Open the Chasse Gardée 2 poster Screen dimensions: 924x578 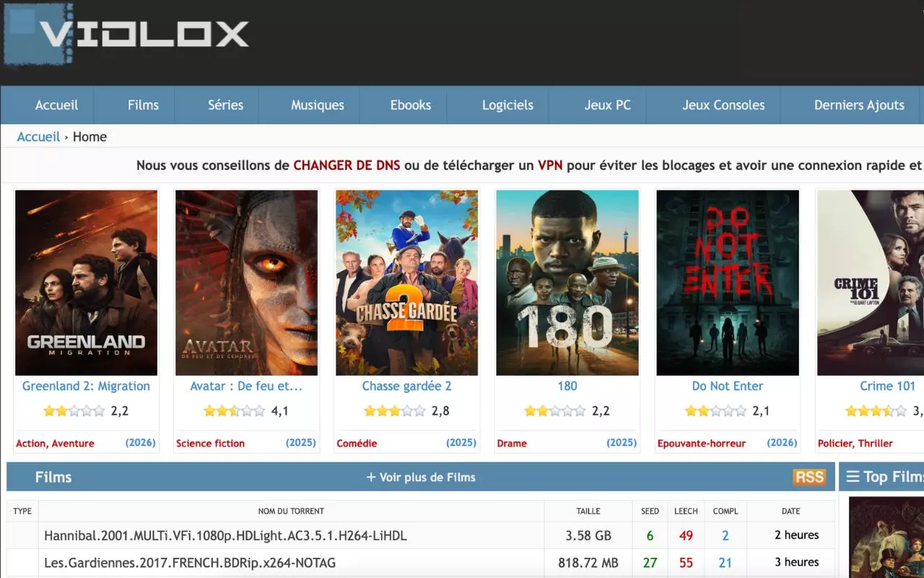tap(406, 282)
